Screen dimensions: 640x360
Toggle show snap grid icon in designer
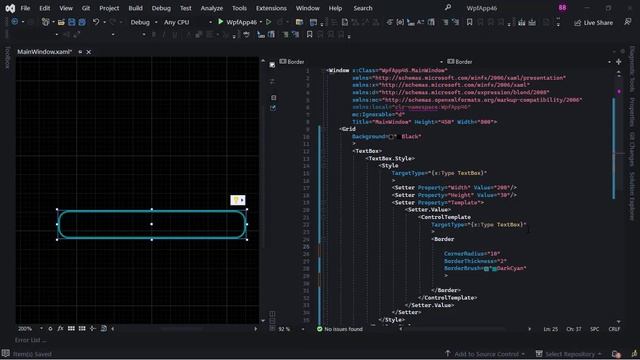pyautogui.click(x=71, y=329)
